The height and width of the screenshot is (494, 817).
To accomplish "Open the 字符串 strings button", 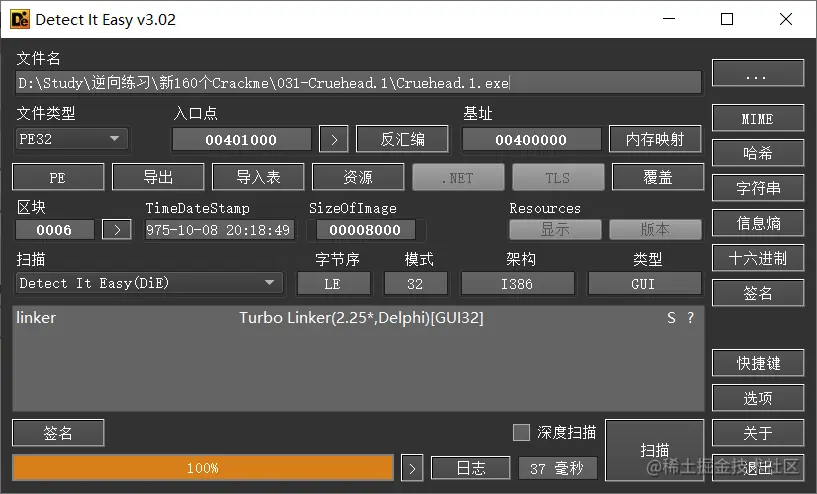I will click(x=758, y=188).
